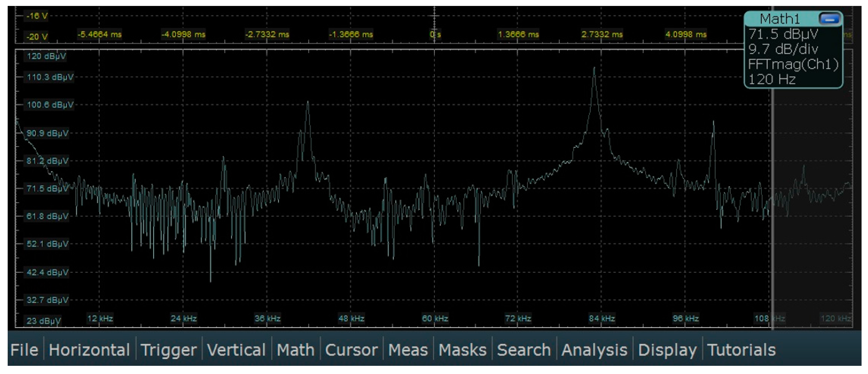This screenshot has height=374, width=868.
Task: Open the Math menu
Action: pos(296,349)
